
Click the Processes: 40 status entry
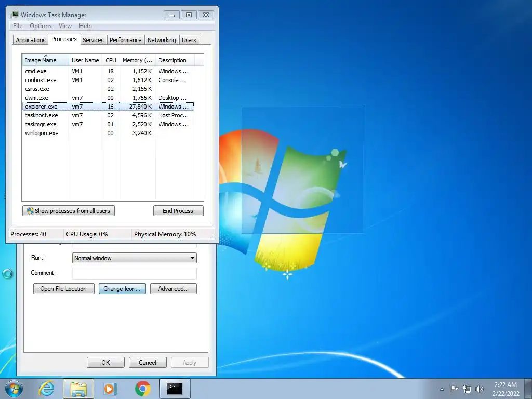pos(28,234)
